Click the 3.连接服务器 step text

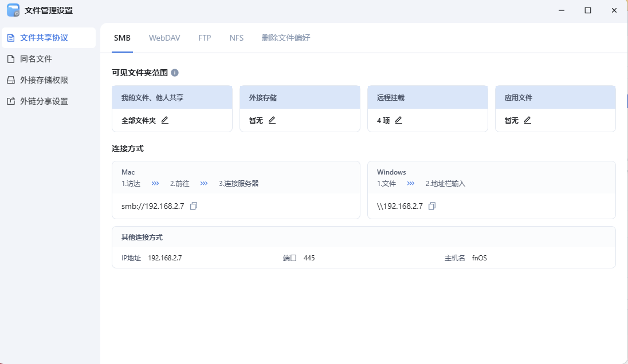[x=239, y=184]
